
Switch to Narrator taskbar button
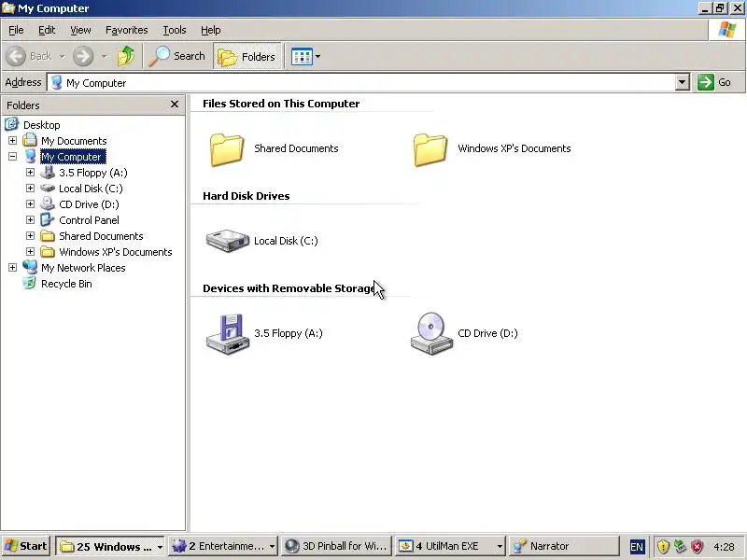(x=564, y=546)
